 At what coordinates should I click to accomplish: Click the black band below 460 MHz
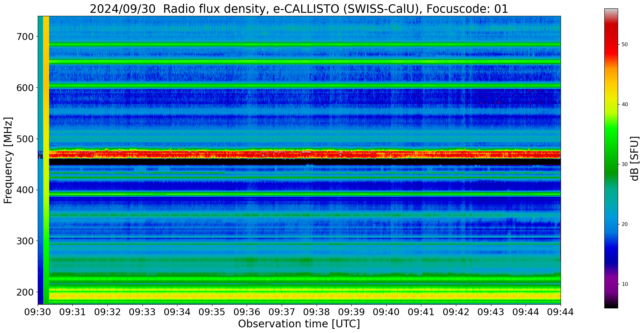(305, 162)
